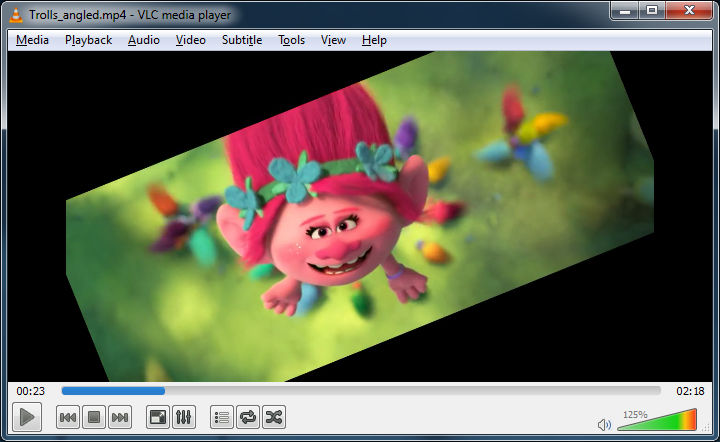The height and width of the screenshot is (442, 720).
Task: Open extended settings and effects
Action: click(x=184, y=417)
